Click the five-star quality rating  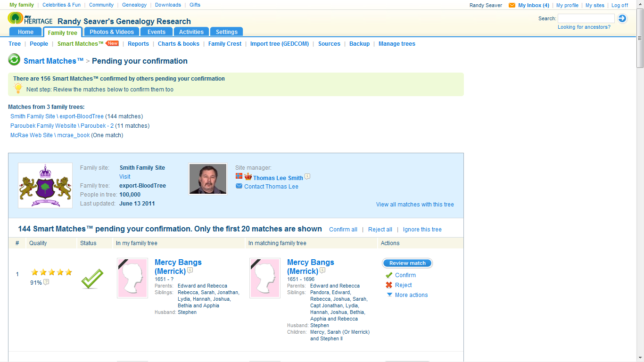point(52,272)
